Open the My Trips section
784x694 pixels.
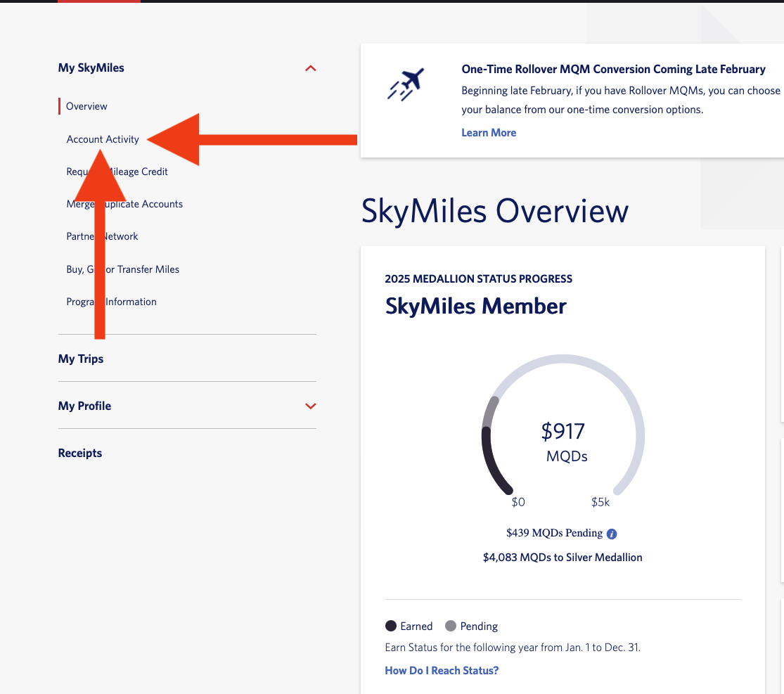coord(81,359)
